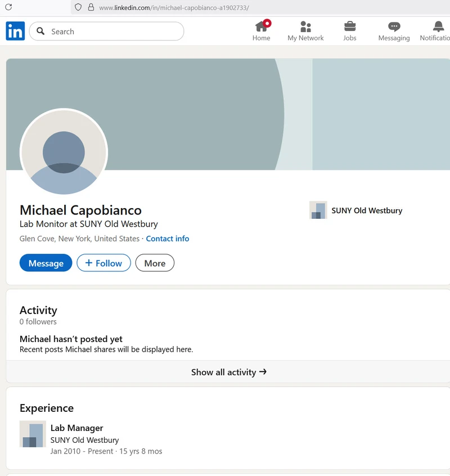Click the name Michael Capobianco
Viewport: 450px width, 476px height.
[x=80, y=210]
